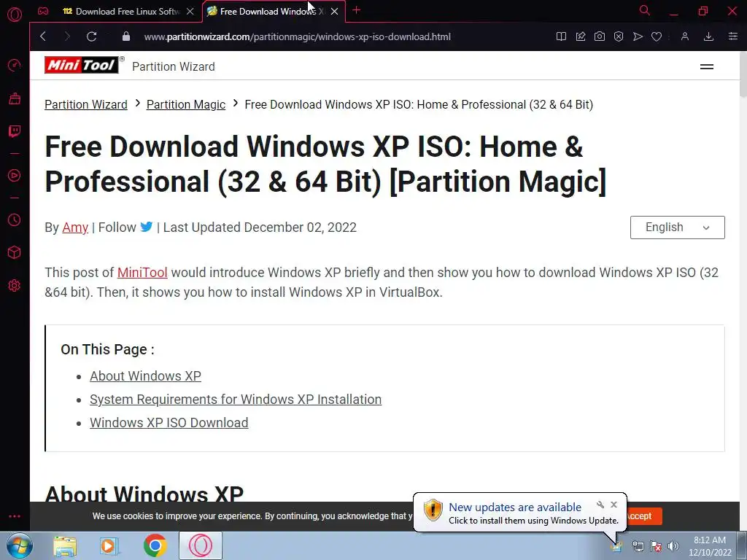This screenshot has height=560, width=747.
Task: Open the volume speaker tray icon
Action: tap(673, 546)
